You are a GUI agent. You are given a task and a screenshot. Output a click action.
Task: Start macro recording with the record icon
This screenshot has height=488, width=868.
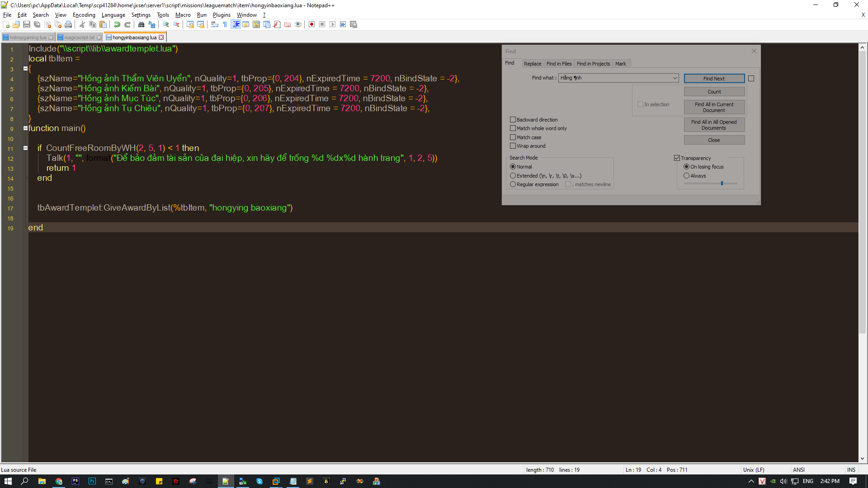pyautogui.click(x=311, y=25)
